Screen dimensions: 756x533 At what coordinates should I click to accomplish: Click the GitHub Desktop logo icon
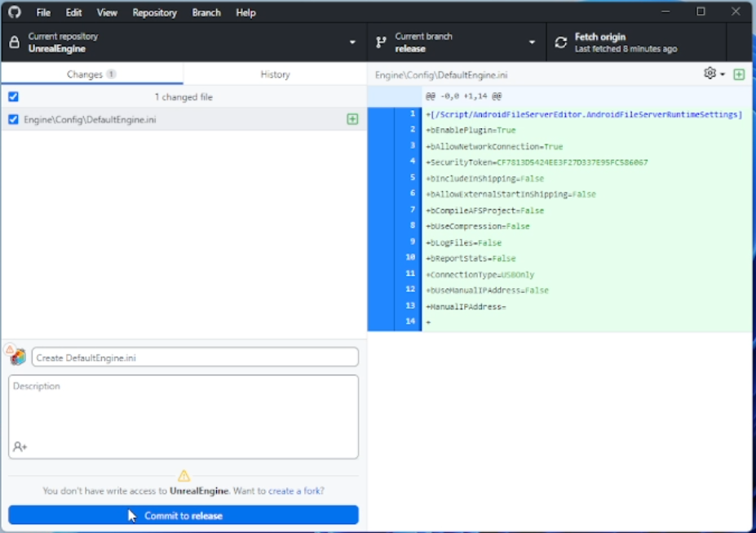pos(15,12)
